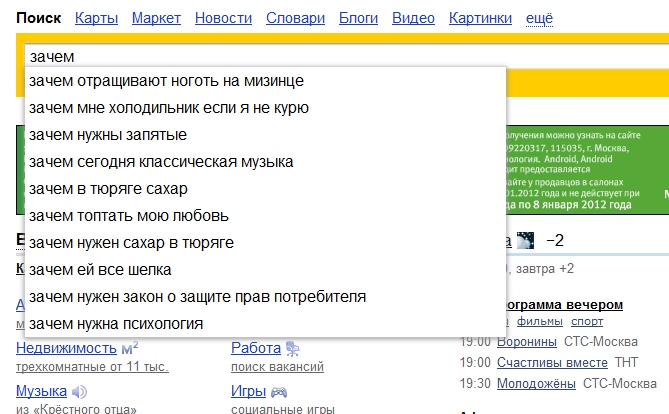Open the Молодожёны show link
The image size is (669, 414).
(x=536, y=384)
